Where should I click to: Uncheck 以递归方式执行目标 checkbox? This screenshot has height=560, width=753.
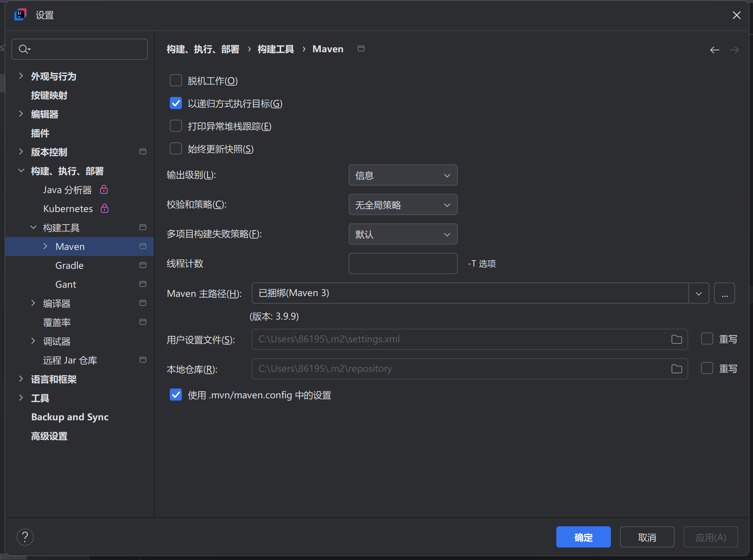coord(176,103)
